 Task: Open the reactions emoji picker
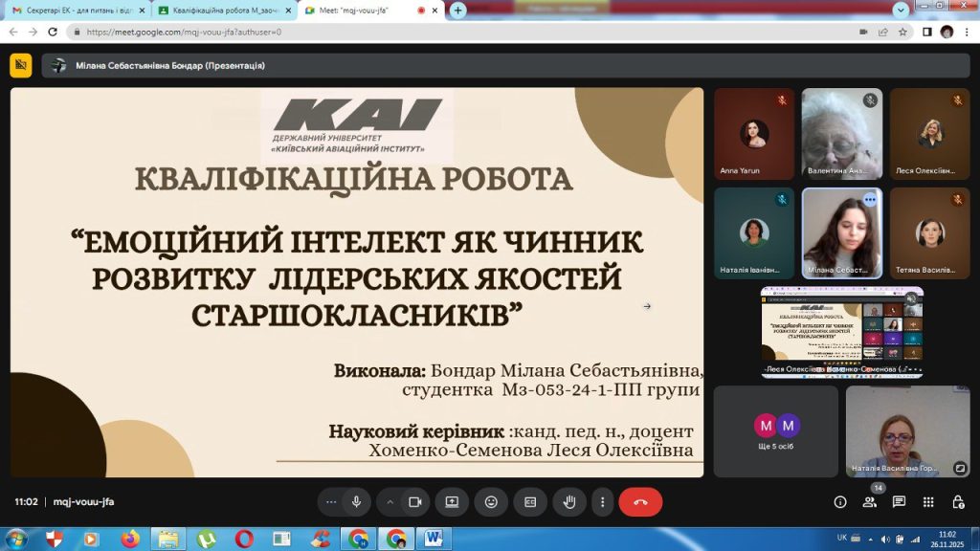pos(491,501)
